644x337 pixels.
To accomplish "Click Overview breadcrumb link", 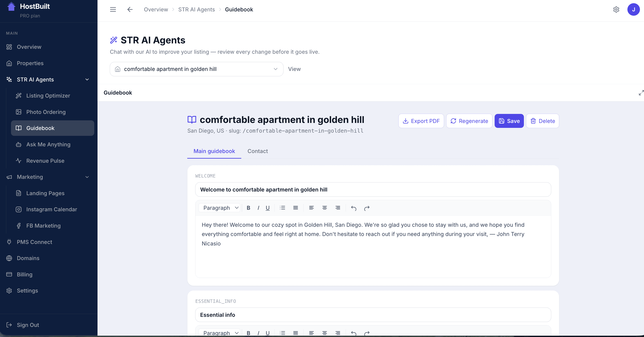I will click(x=156, y=9).
